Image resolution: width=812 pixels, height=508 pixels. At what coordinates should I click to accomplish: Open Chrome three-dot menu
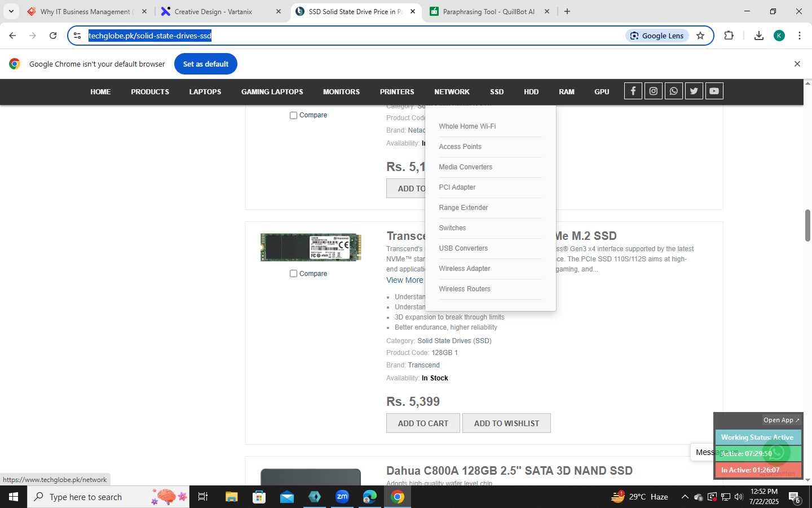800,36
